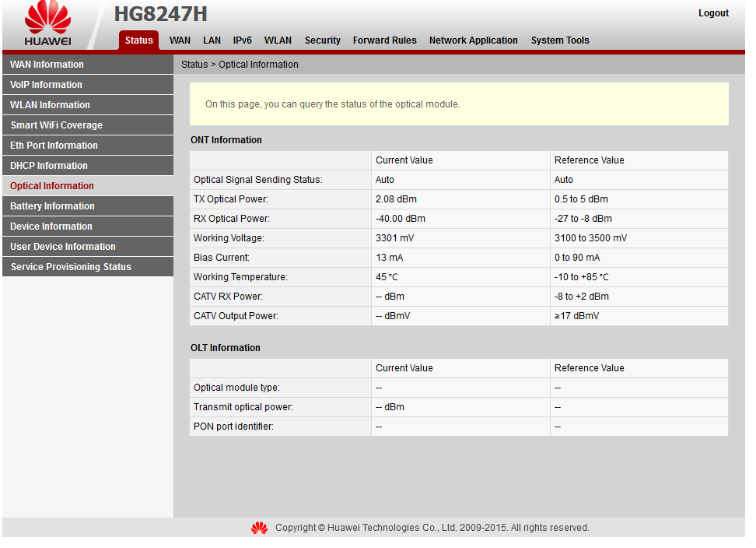The height and width of the screenshot is (548, 756).
Task: Open User Device Information page
Action: 62,247
